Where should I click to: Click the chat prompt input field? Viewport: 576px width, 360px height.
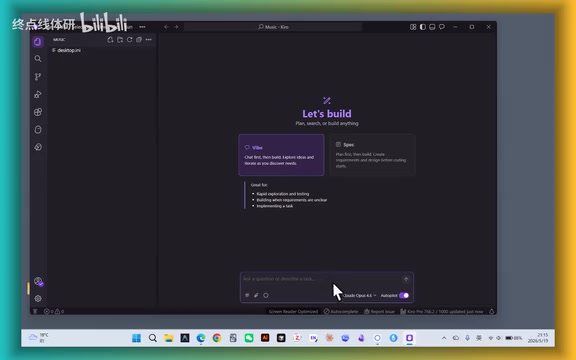click(320, 279)
